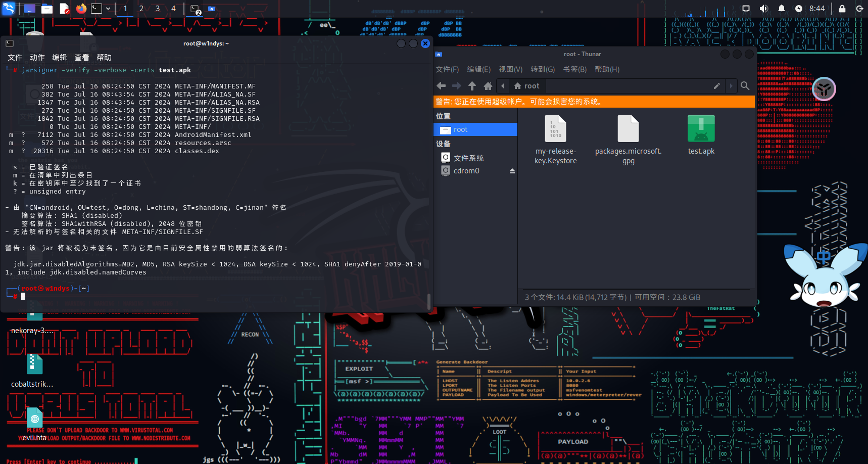The image size is (868, 464).
Task: Switch to workspace 3
Action: (158, 9)
